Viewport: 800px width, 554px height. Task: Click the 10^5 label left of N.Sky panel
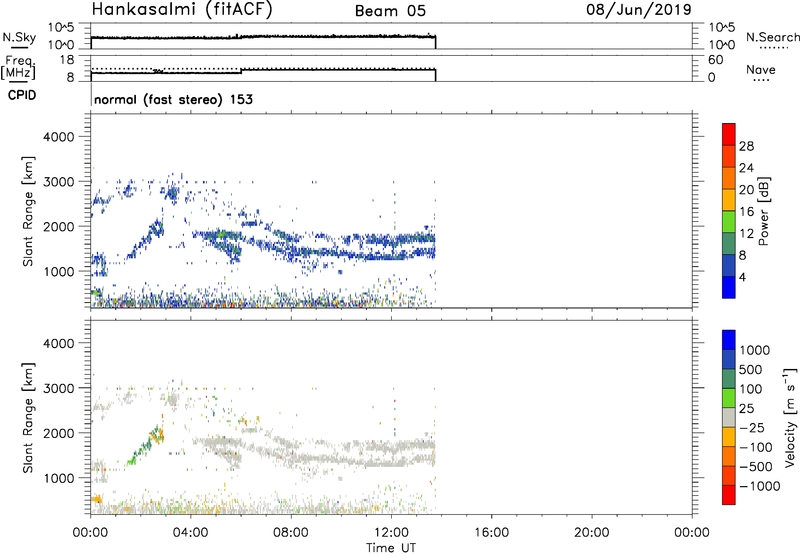[61, 27]
